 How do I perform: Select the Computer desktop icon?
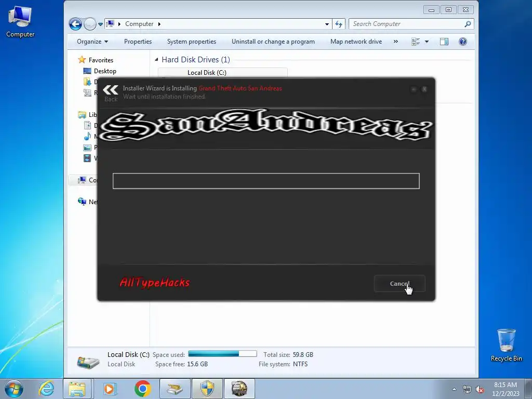coord(20,22)
